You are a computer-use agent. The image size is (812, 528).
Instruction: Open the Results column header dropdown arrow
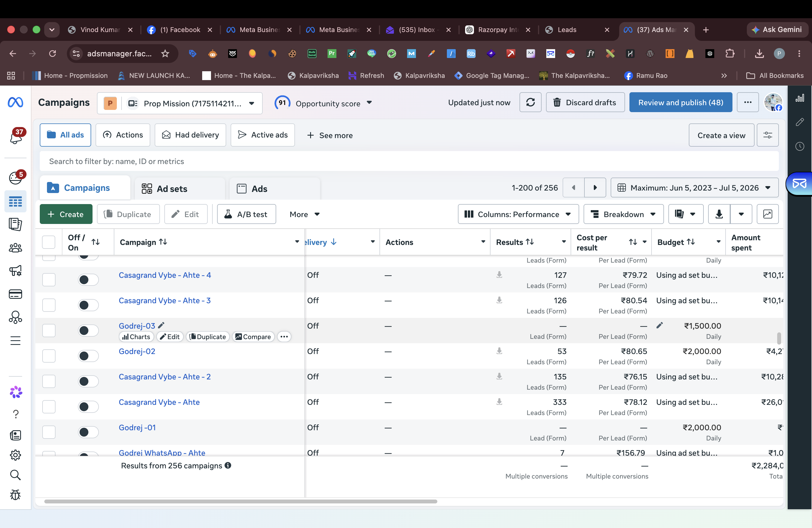(564, 242)
